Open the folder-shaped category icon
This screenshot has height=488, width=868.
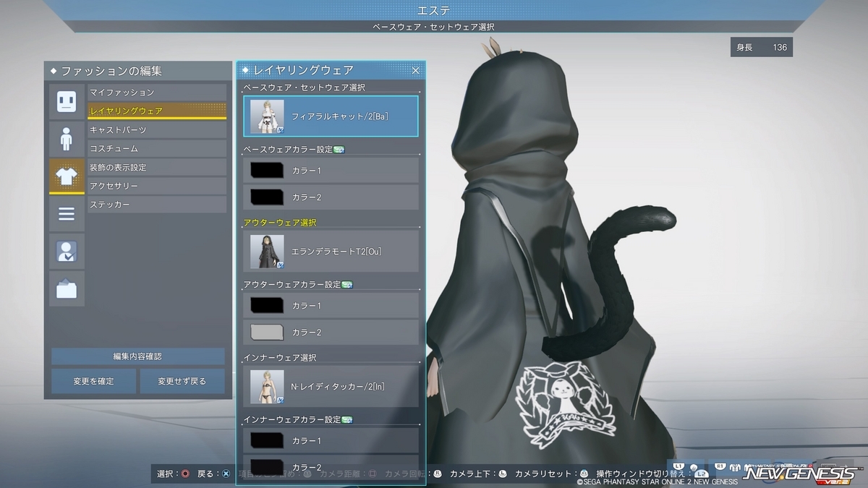(x=67, y=288)
